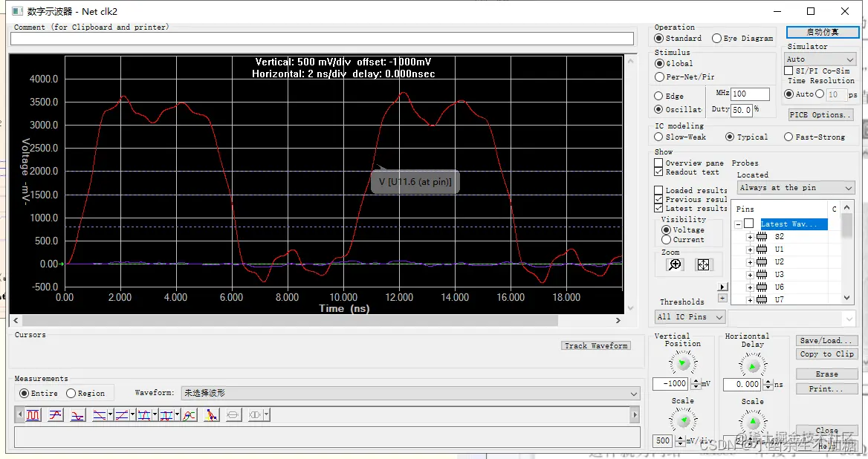
Task: Select the U6 tree row
Action: 780,287
